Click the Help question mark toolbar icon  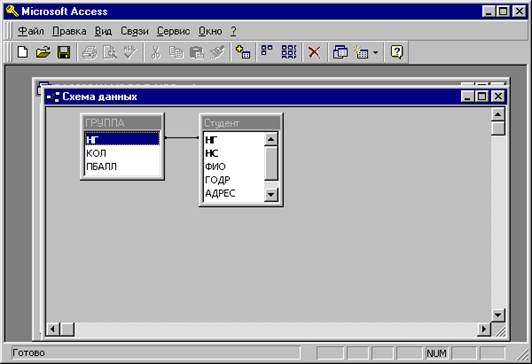tap(397, 52)
